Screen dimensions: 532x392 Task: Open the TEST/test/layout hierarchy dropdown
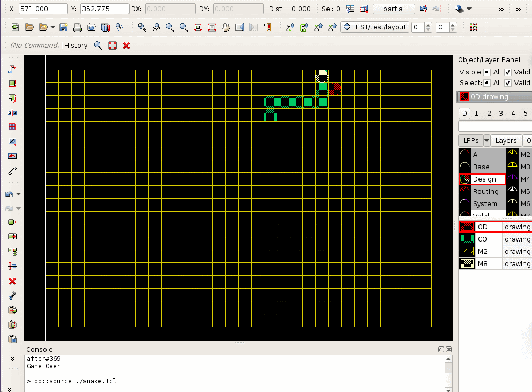coord(375,27)
